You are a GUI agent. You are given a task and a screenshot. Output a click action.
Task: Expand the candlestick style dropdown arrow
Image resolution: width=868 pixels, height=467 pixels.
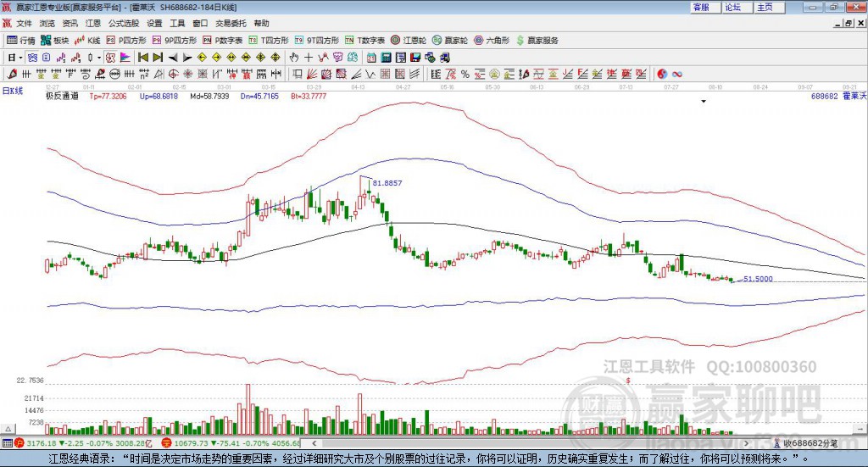pyautogui.click(x=99, y=58)
